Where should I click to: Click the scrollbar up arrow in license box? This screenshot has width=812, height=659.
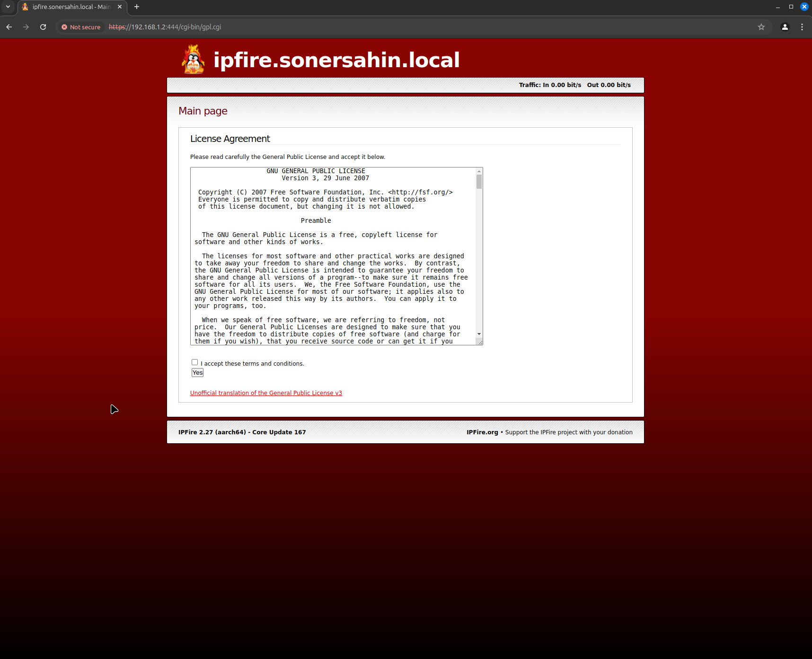pyautogui.click(x=479, y=172)
